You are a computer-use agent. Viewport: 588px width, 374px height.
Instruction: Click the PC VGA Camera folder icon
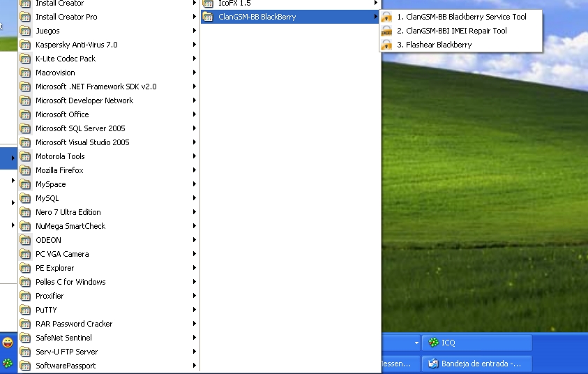(25, 254)
